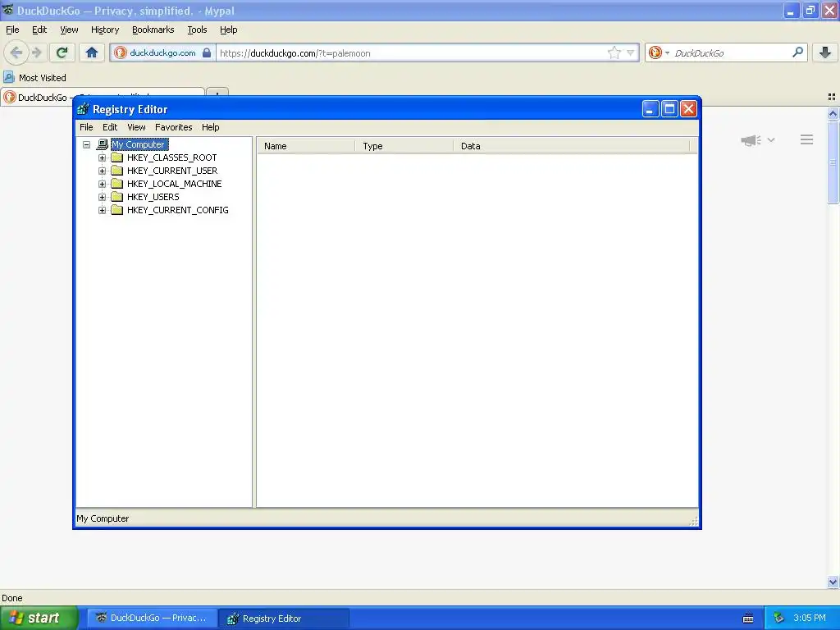Sort by the Name column header
Image resolution: width=840 pixels, height=630 pixels.
coord(306,146)
